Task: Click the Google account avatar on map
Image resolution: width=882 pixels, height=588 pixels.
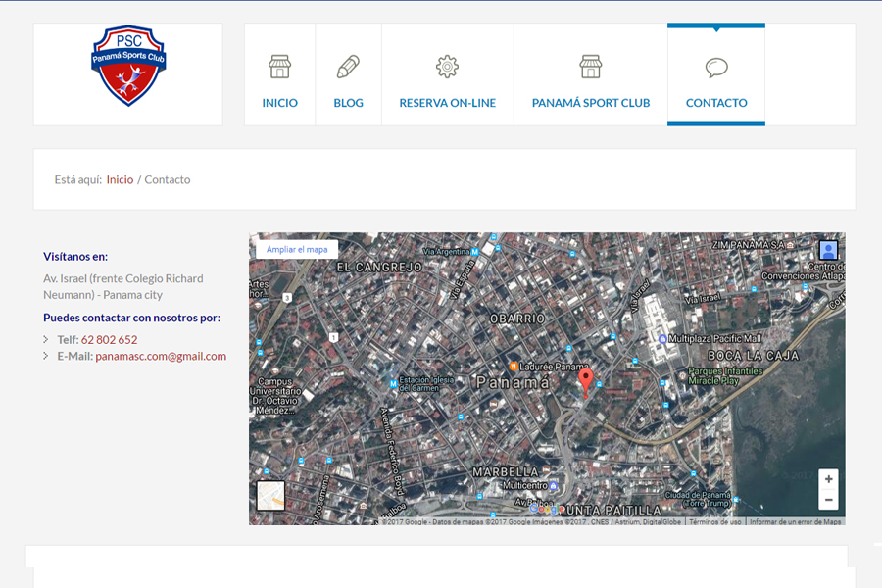Action: click(x=828, y=250)
